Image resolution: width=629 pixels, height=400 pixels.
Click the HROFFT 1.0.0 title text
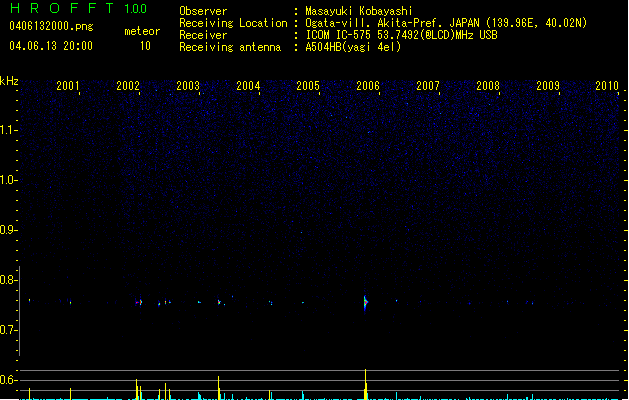click(x=78, y=8)
